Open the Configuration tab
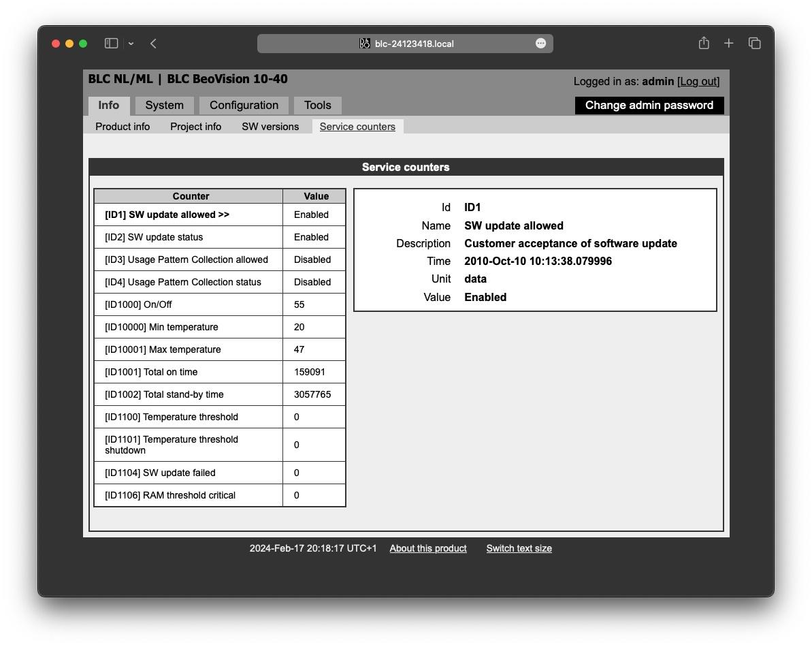Viewport: 812px width, 647px height. [x=244, y=106]
